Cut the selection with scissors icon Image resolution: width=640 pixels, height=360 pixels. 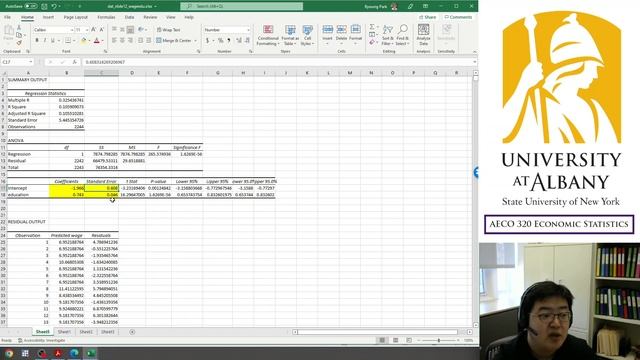[19, 28]
